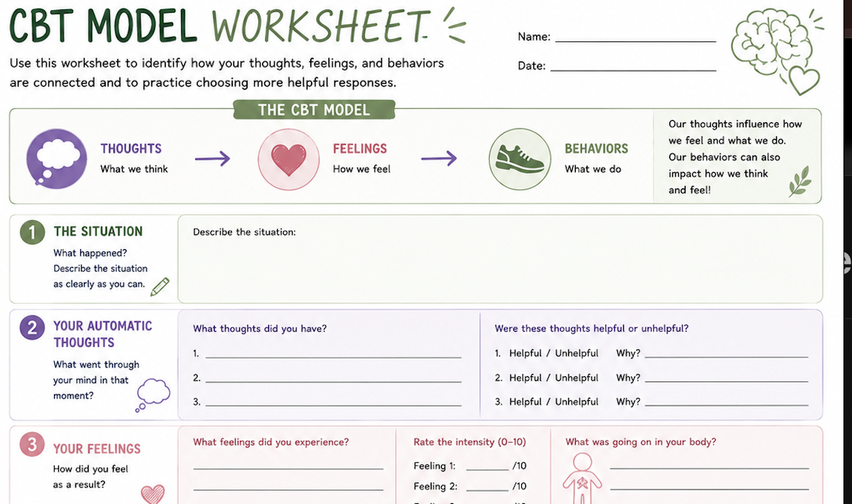Click 'What was going on in your body?'
Image resolution: width=852 pixels, height=504 pixels.
[x=641, y=442]
